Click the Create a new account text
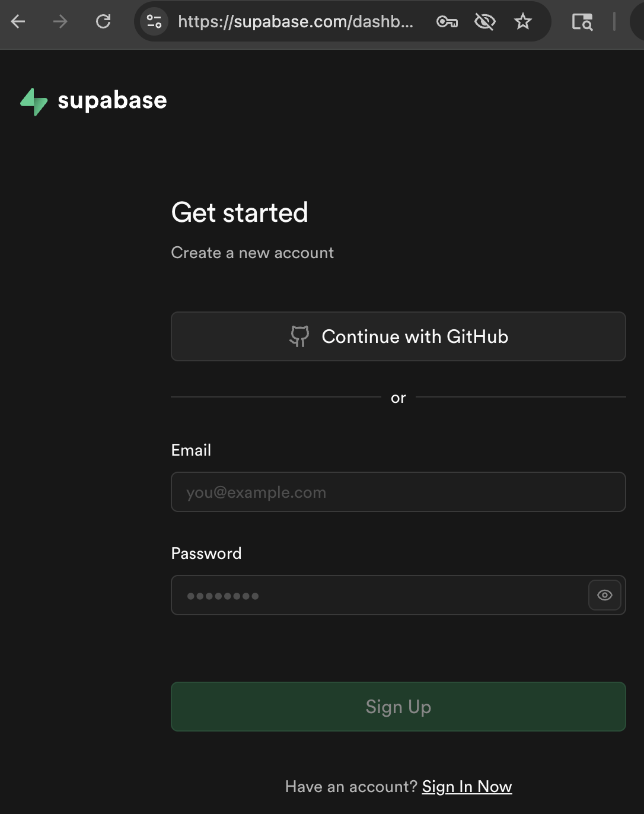Screen dimensions: 644x814 (x=252, y=252)
